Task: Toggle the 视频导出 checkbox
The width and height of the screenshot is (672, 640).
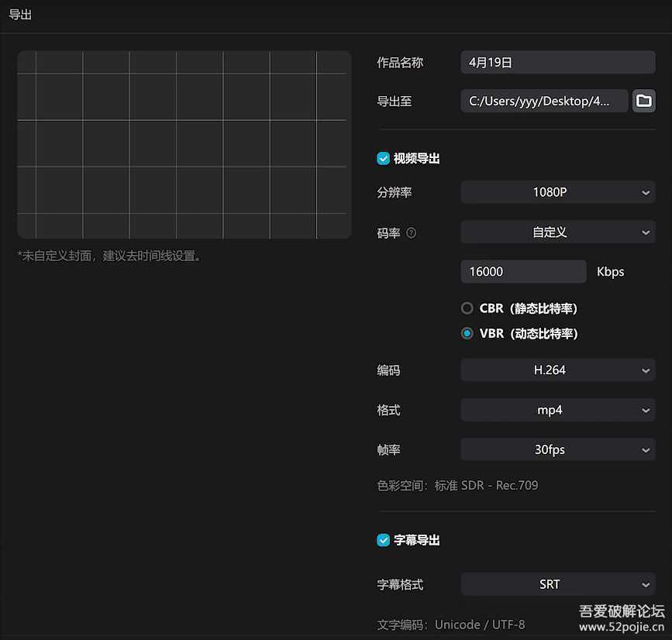Action: 383,158
